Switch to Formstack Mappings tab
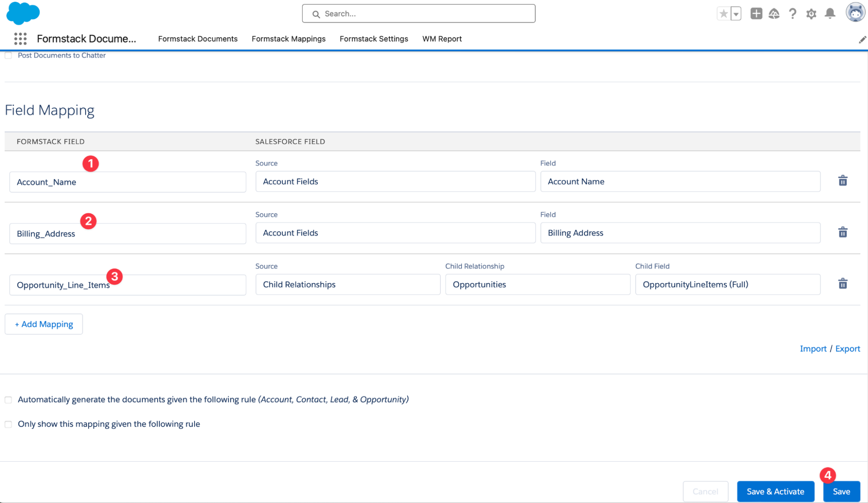This screenshot has height=503, width=868. pyautogui.click(x=288, y=39)
